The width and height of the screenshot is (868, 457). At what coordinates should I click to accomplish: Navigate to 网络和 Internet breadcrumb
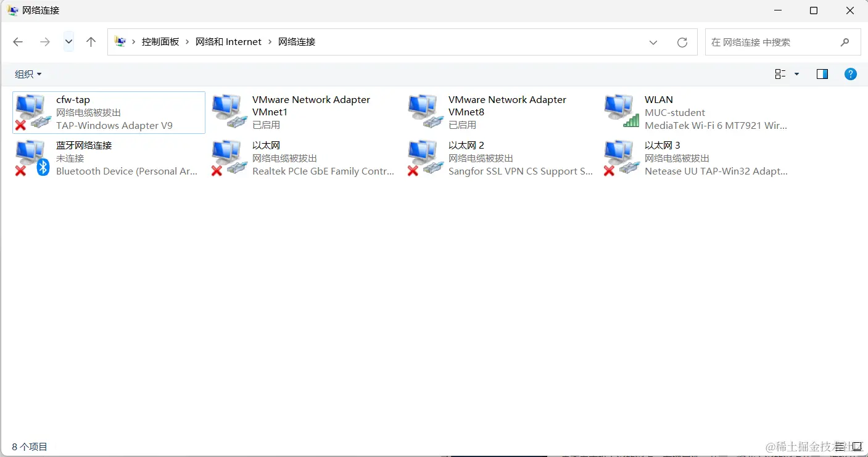pyautogui.click(x=229, y=42)
